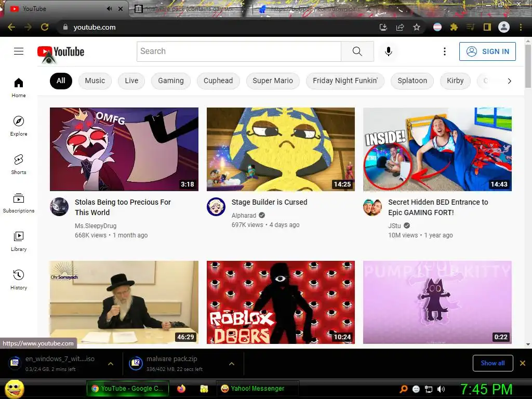Click the search magnifier button
The image size is (532, 399).
point(357,51)
